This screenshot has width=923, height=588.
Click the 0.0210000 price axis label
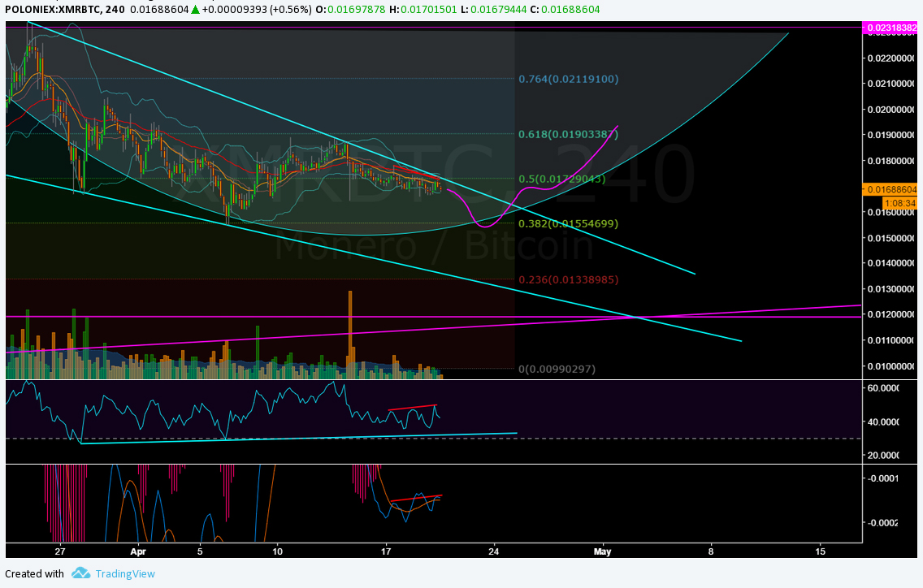coord(891,84)
